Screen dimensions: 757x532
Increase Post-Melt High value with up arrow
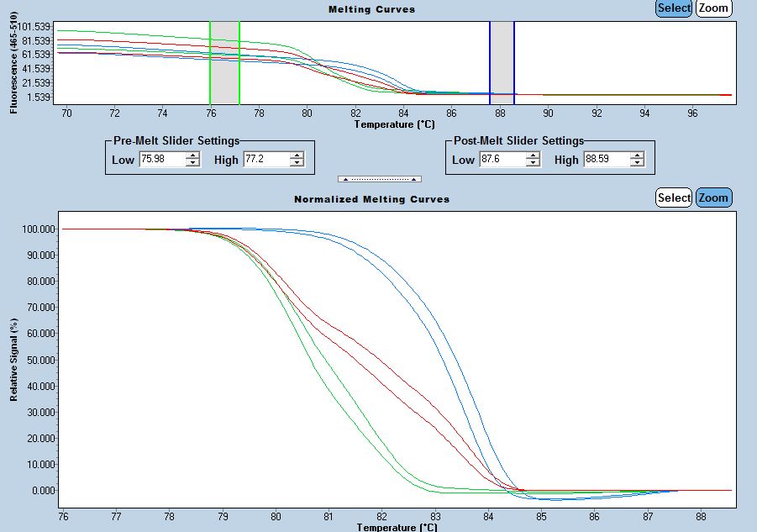click(637, 155)
